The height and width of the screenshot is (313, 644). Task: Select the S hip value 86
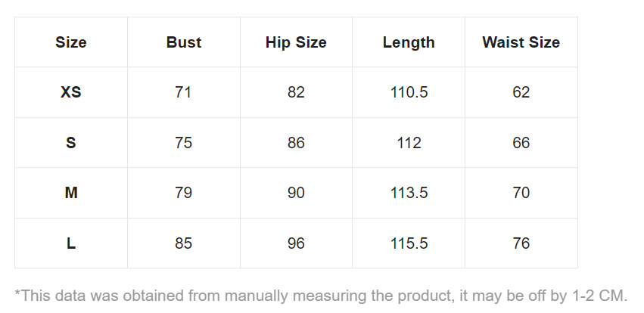[x=296, y=143]
